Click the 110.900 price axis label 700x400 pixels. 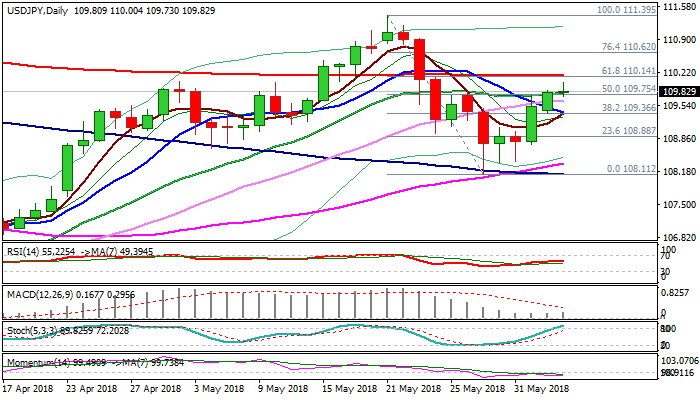coord(679,40)
